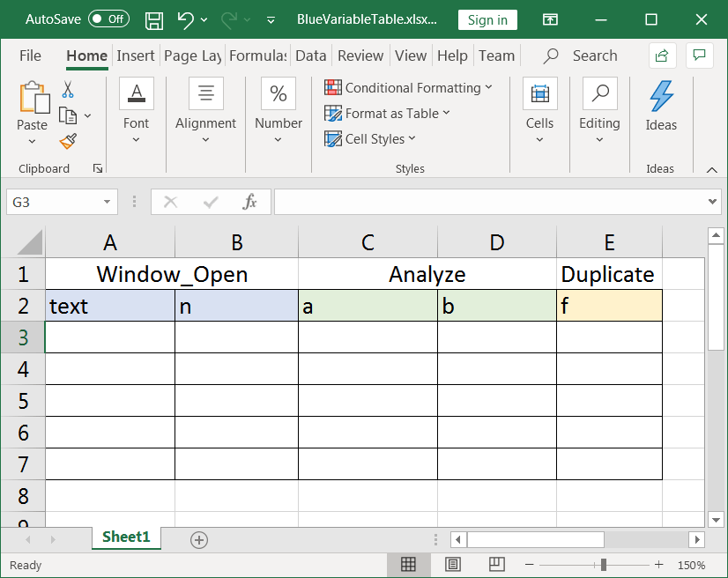Open the Clipboard dialog launcher
Image resolution: width=728 pixels, height=578 pixels.
(x=98, y=168)
